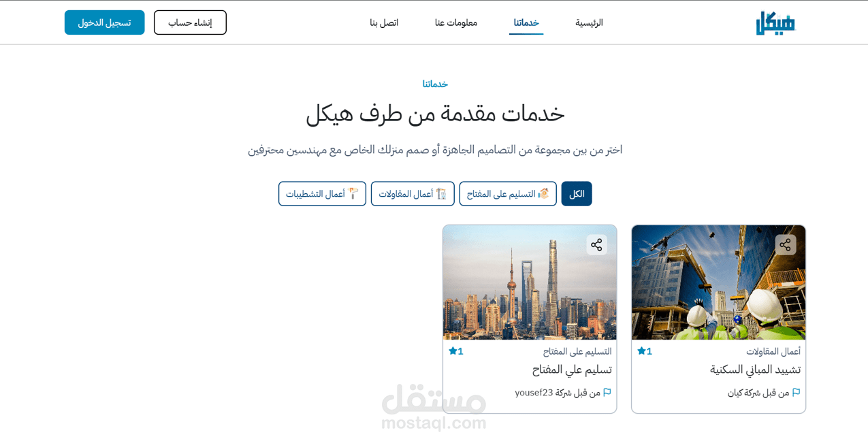Click star rating on تشييد المباني السكنية card
This screenshot has height=441, width=868.
point(645,351)
